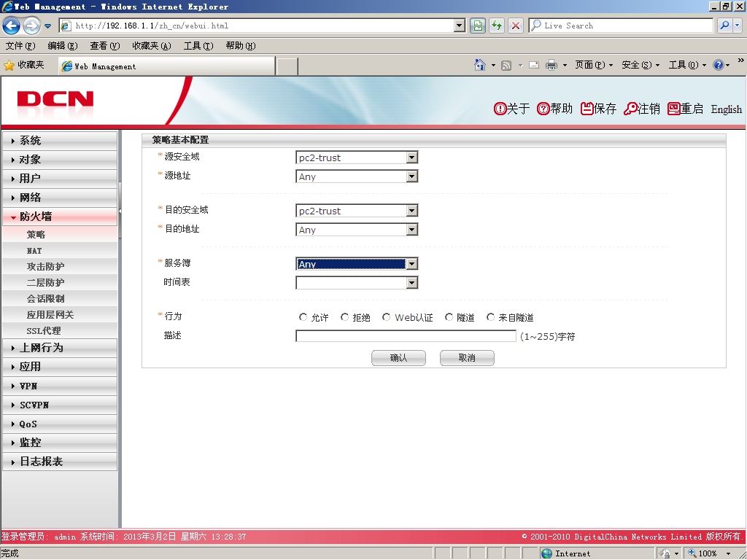747x560 pixels.
Task: Open the 帮助(H) menu in menu bar
Action: click(241, 46)
